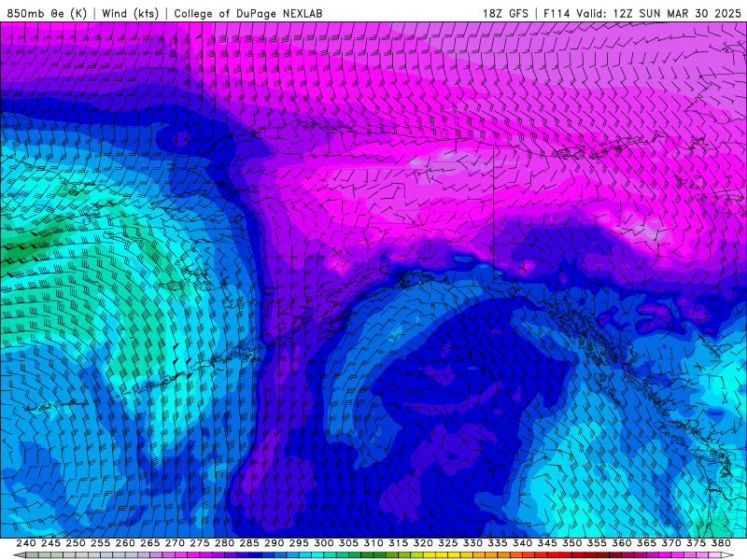Click the 300 value on the color scale
This screenshot has height=560, width=747.
(x=323, y=543)
